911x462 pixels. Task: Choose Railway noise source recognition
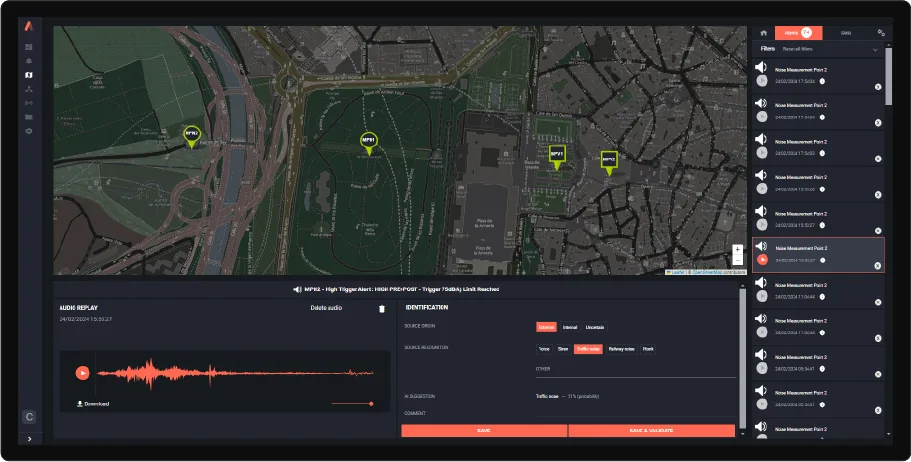coord(621,349)
